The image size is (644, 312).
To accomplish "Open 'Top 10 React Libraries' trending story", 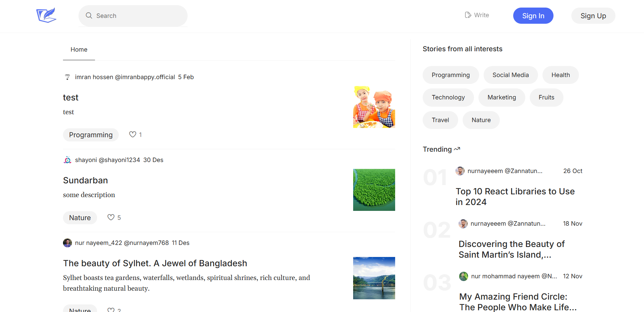I will 515,196.
